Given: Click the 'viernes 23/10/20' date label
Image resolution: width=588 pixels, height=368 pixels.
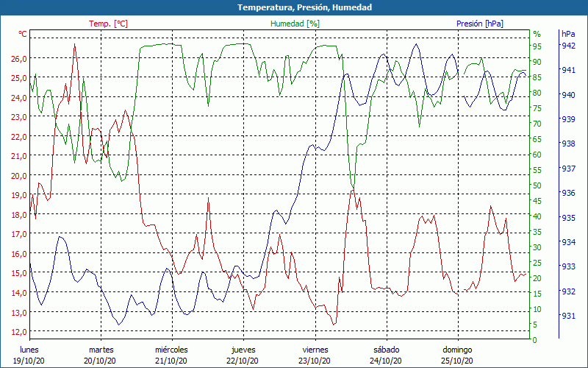Looking at the screenshot, I should [315, 355].
